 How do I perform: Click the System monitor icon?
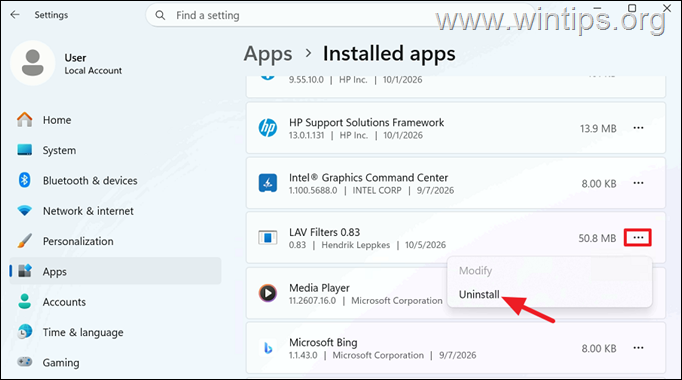pyautogui.click(x=25, y=150)
